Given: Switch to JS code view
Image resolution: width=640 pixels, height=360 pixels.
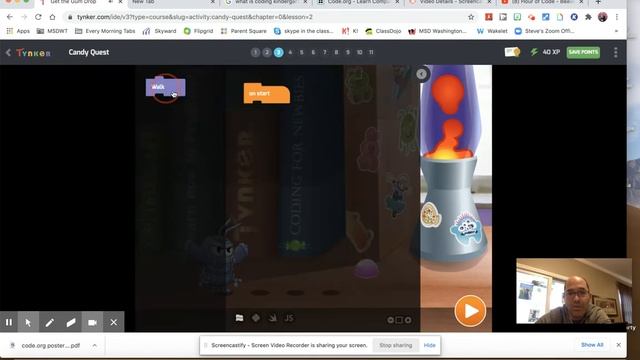Looking at the screenshot, I should 289,318.
